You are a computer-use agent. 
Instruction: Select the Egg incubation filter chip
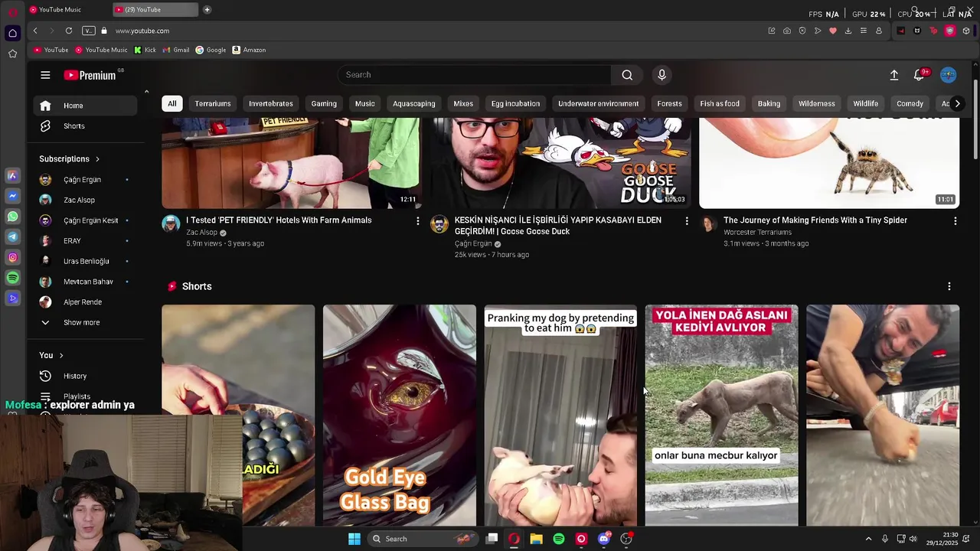515,103
